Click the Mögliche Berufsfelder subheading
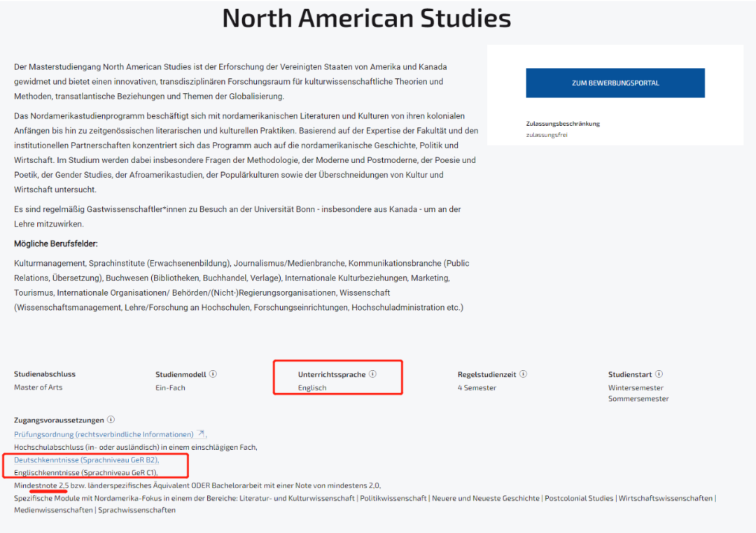 [56, 243]
